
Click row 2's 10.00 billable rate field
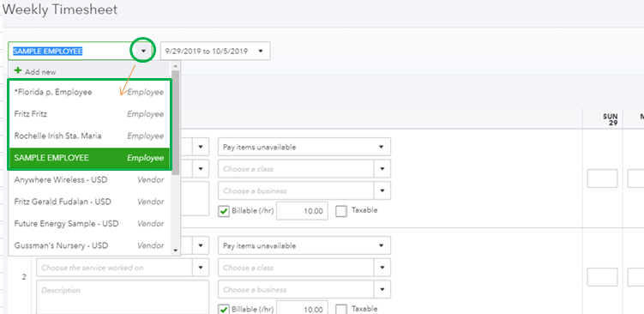coord(303,307)
